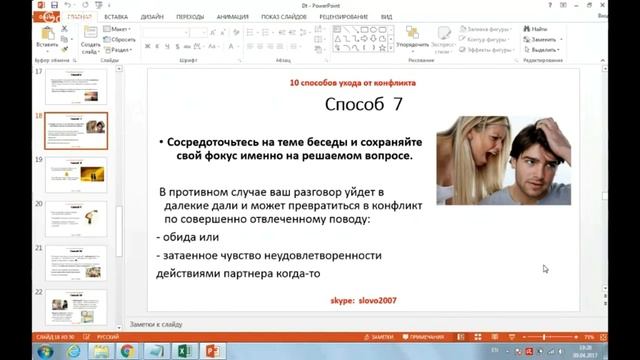Switch to the ПОКАЗ СЛАЙДОВ tab
Screen dimensions: 640x360
click(x=284, y=17)
